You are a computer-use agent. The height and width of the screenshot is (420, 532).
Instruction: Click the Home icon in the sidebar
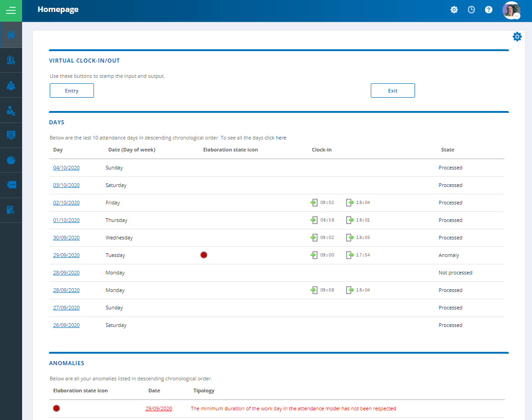11,35
